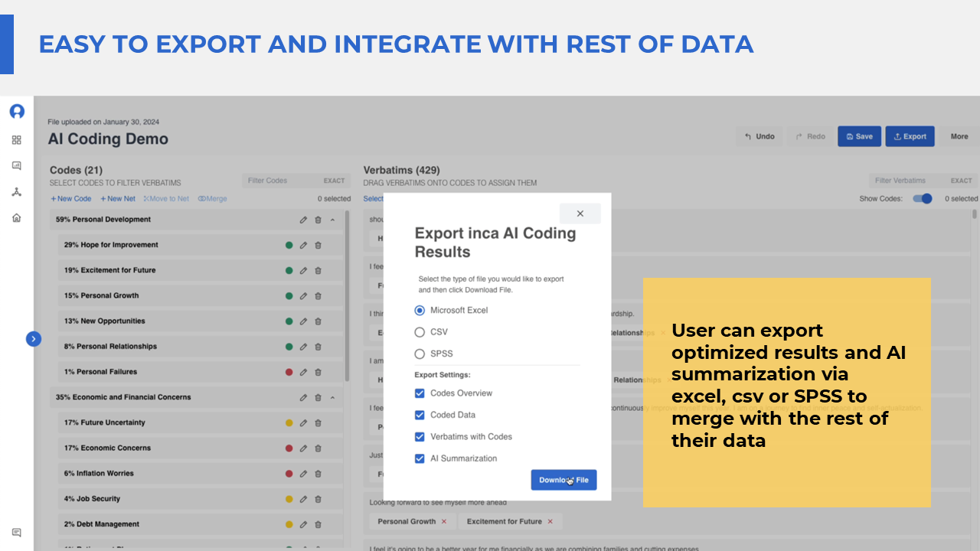Click the Filter Codes input field
Viewport: 980px width, 551px height.
click(x=280, y=181)
